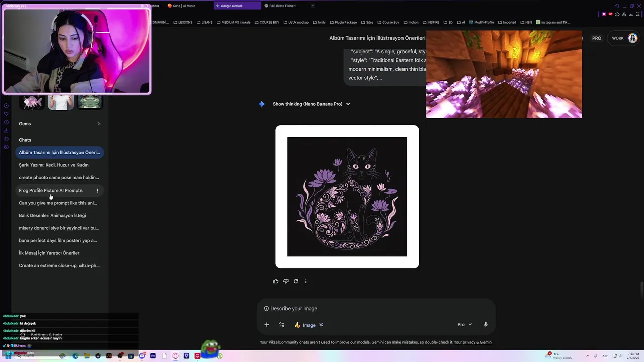This screenshot has height=362, width=644.
Task: Open the pink fish image thumbnail
Action: 31,102
